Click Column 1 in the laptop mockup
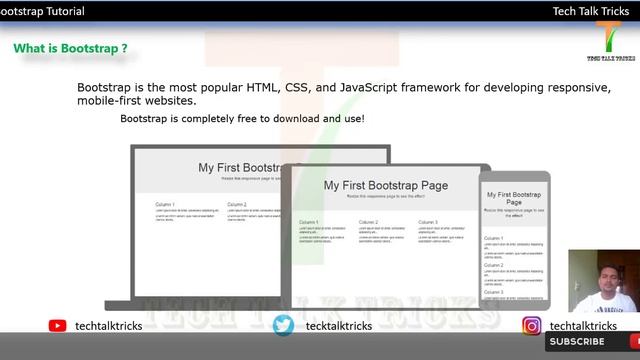Image resolution: width=640 pixels, height=360 pixels. click(165, 204)
